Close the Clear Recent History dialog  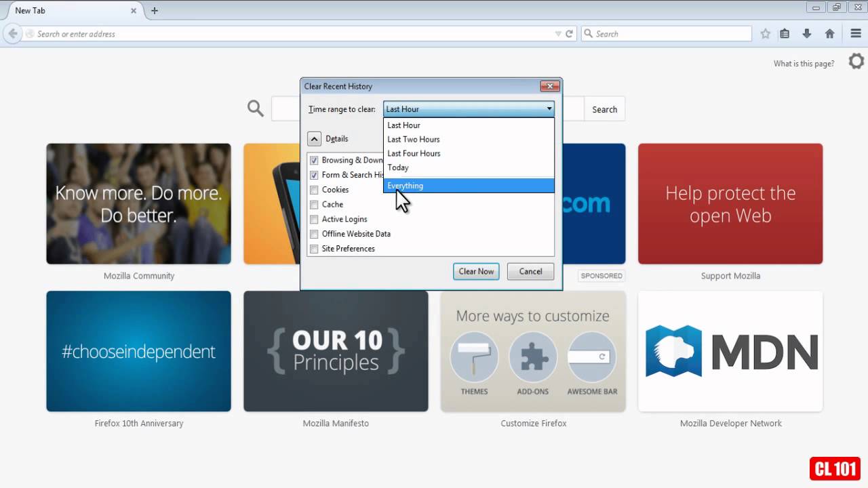[550, 86]
